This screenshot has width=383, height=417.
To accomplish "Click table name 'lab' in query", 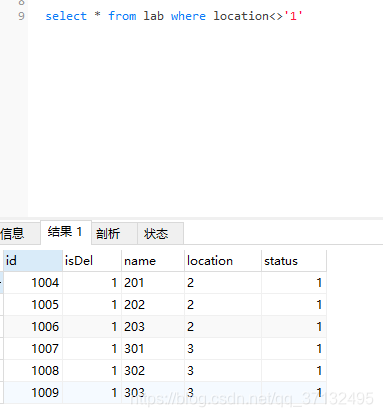I will click(x=154, y=16).
